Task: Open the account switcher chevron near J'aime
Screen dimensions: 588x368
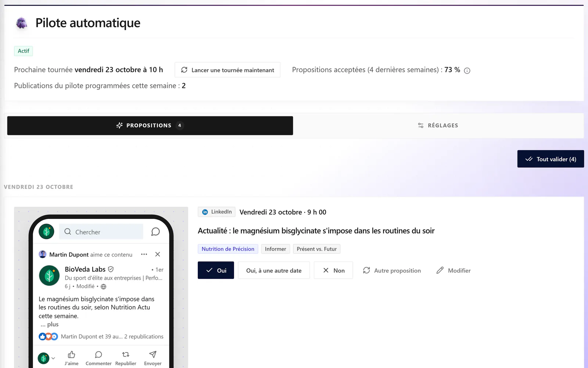Action: [53, 358]
